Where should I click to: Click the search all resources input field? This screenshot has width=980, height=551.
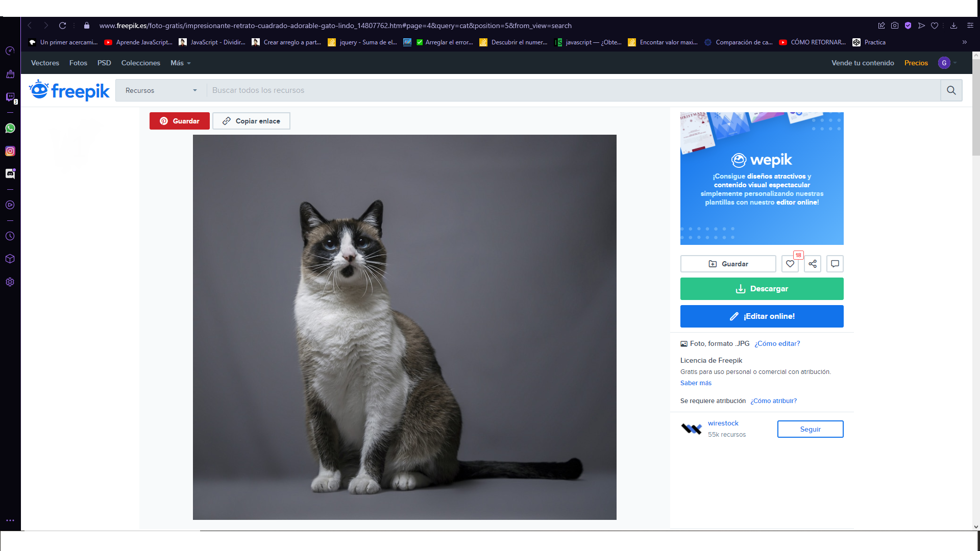[572, 90]
